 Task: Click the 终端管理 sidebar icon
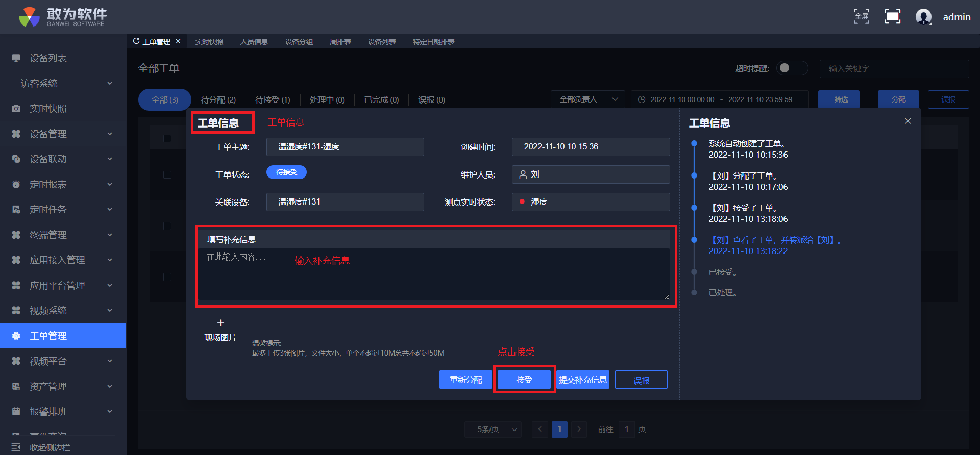click(x=16, y=235)
